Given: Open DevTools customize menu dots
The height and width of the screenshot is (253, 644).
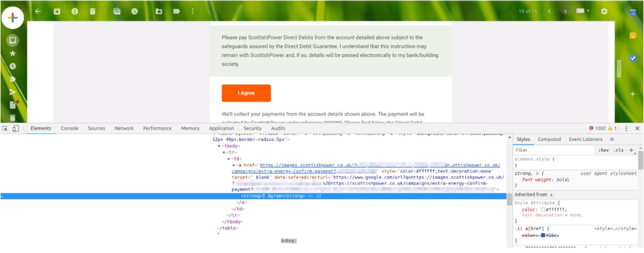Looking at the screenshot, I should coord(626,129).
